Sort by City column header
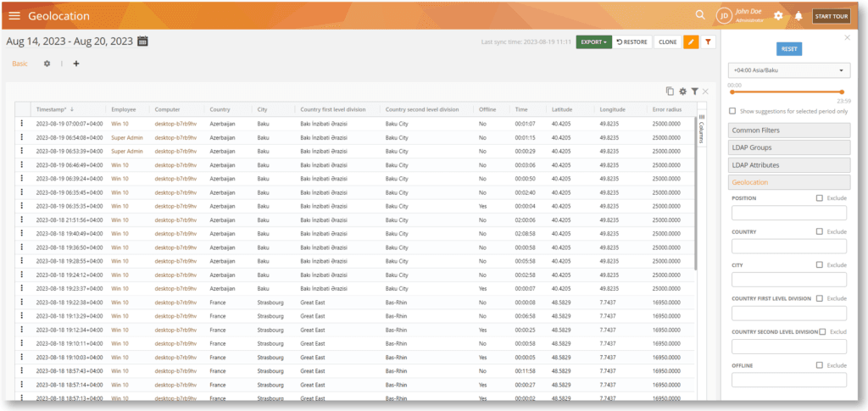 click(263, 109)
